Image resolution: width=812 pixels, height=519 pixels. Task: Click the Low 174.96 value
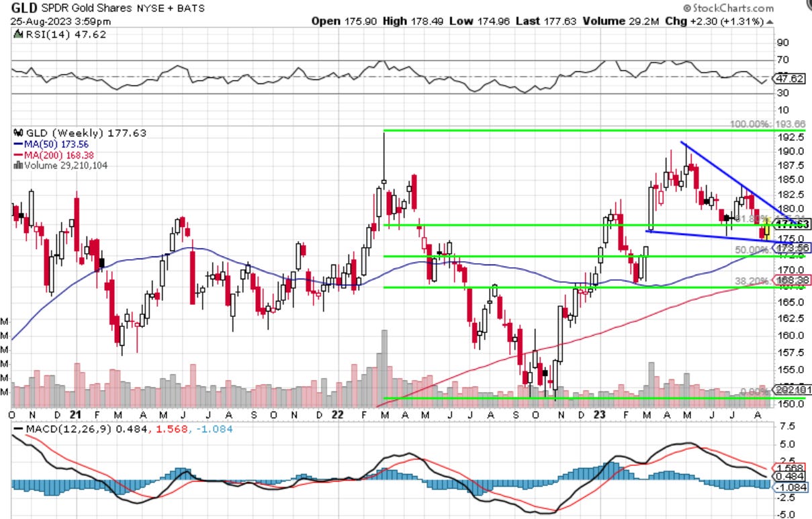(x=480, y=21)
